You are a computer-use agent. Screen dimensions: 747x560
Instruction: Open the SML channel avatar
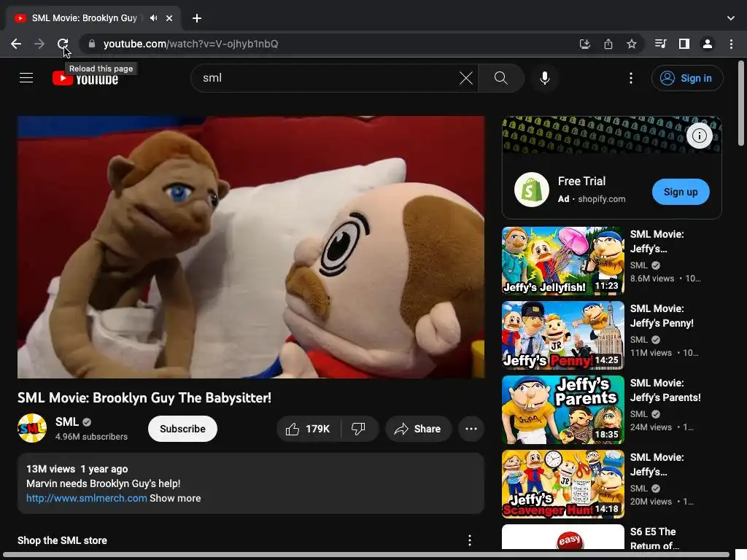coord(32,428)
